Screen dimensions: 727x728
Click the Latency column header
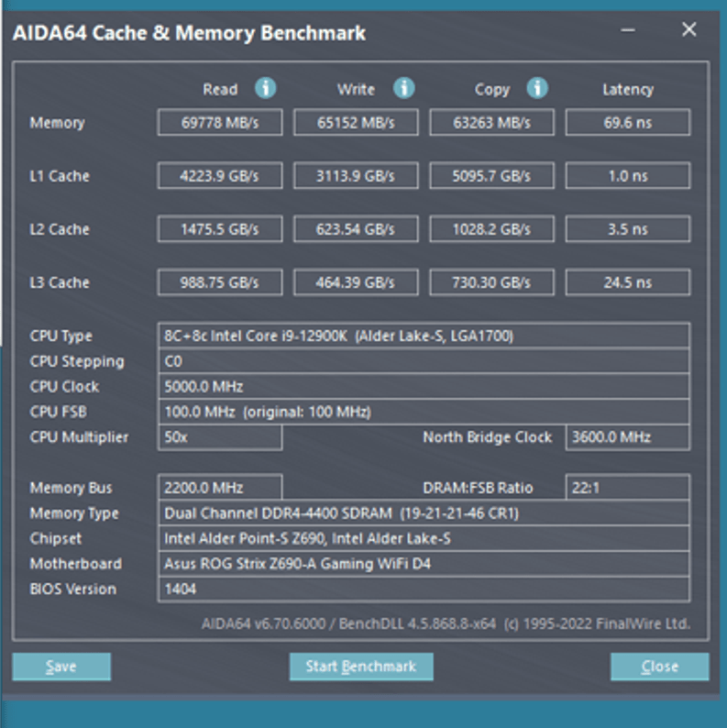pyautogui.click(x=628, y=89)
